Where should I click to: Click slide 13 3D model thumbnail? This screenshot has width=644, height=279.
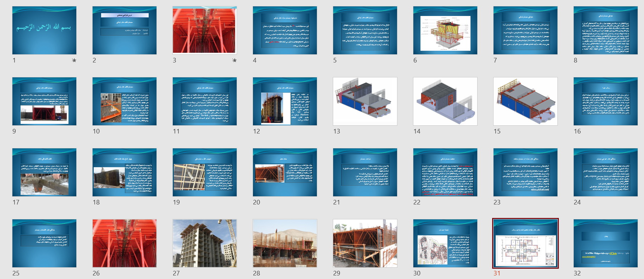pyautogui.click(x=365, y=101)
